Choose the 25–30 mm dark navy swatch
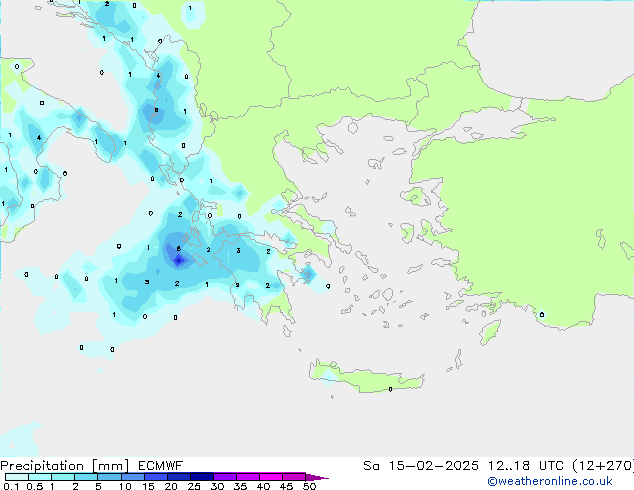 202,477
